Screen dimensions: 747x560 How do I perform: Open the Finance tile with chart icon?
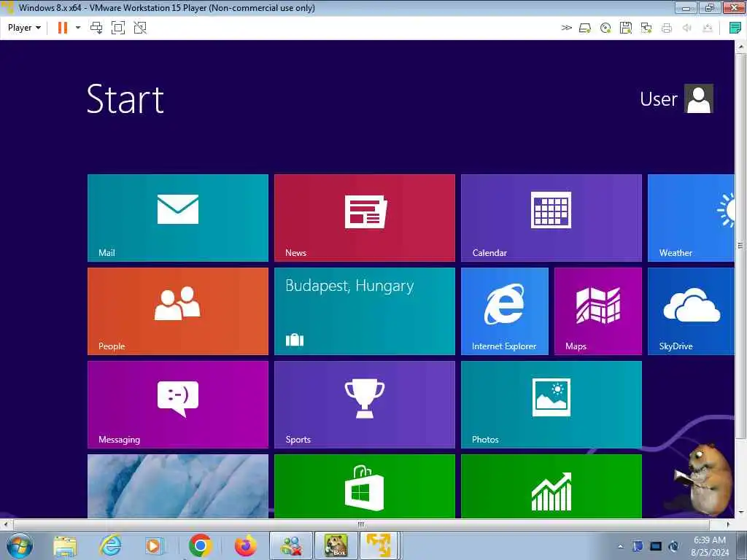(x=551, y=486)
